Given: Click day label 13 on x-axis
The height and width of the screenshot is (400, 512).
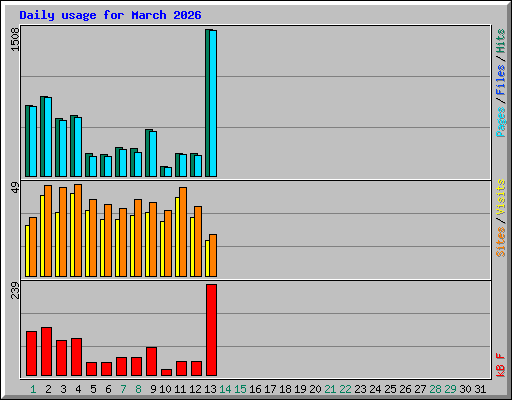Looking at the screenshot, I should click(x=210, y=389).
